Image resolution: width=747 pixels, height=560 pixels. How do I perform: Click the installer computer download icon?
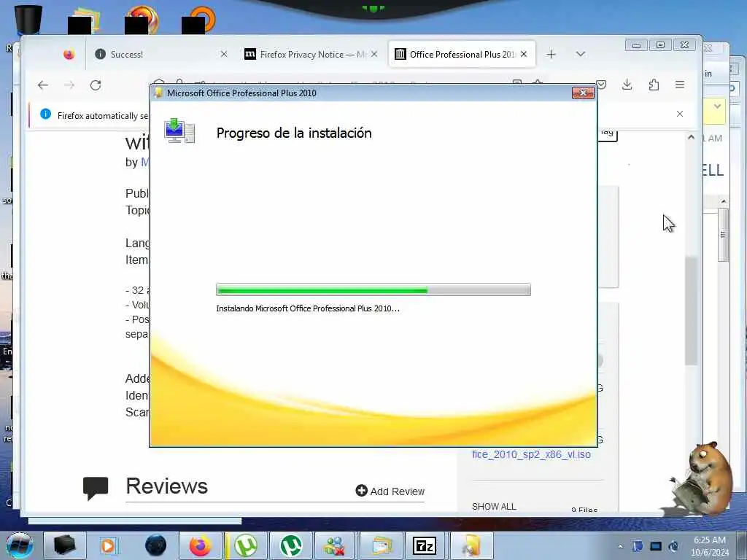point(179,131)
